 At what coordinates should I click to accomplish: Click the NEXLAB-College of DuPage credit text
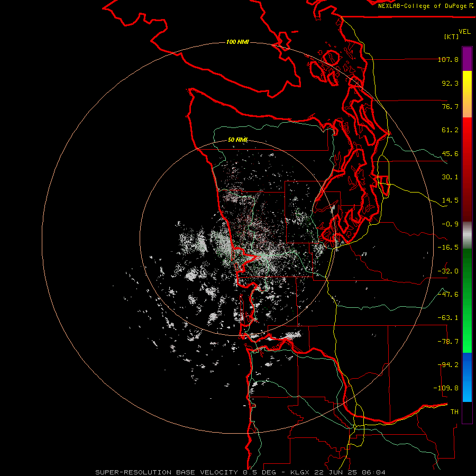[422, 6]
